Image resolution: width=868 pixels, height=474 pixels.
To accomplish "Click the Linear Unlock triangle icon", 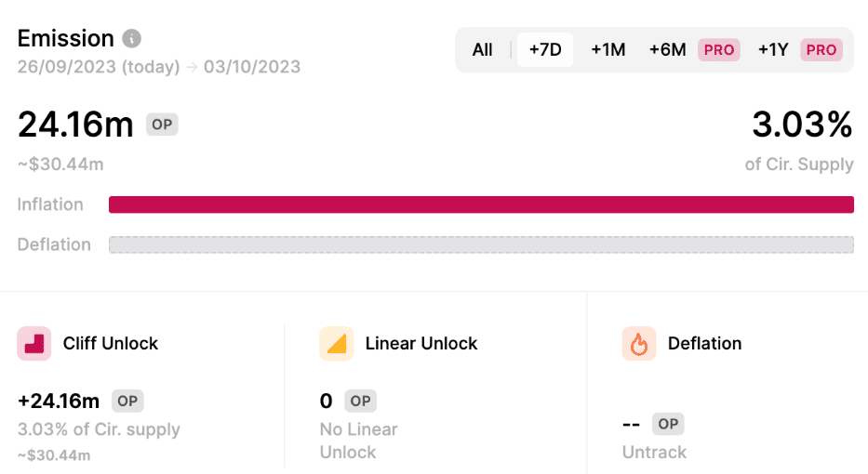I will [336, 343].
